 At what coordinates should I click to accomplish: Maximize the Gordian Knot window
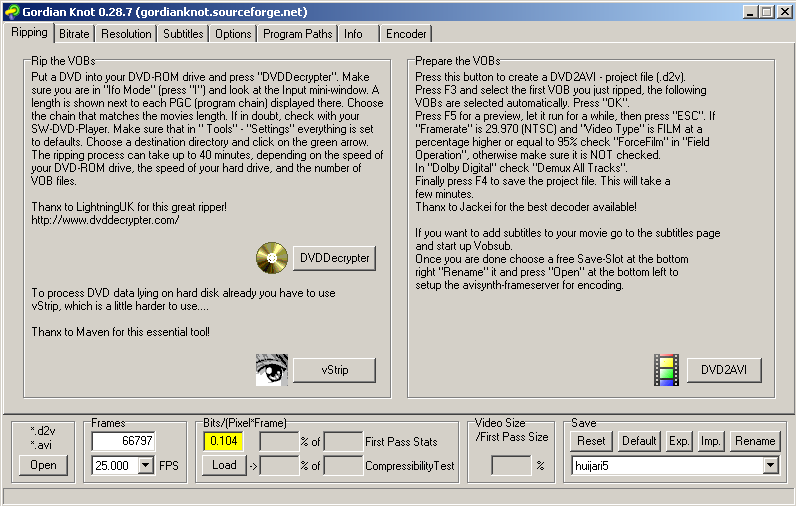(x=767, y=12)
